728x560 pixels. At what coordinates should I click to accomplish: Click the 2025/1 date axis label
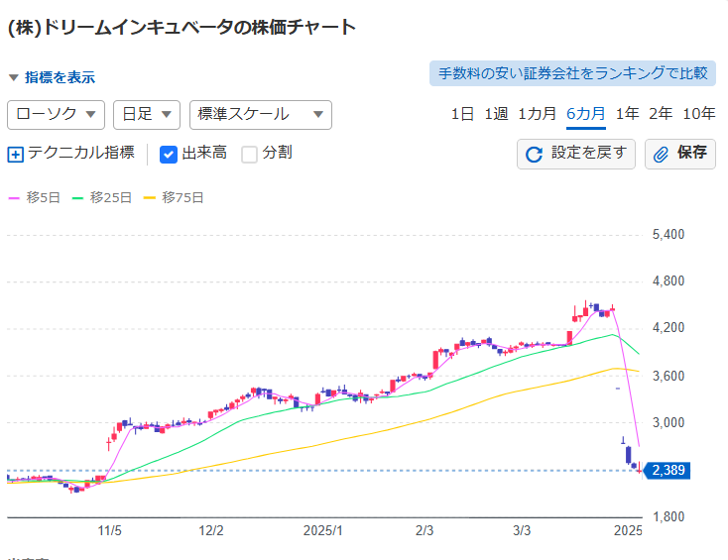click(323, 531)
